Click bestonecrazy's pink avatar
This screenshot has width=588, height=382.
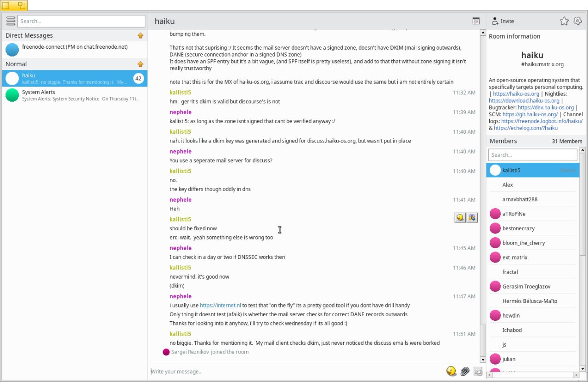pos(495,228)
